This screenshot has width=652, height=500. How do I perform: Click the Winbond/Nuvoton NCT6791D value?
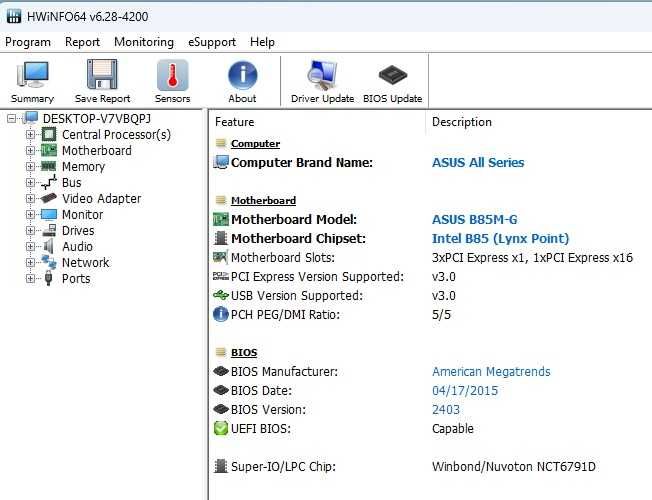pos(514,466)
